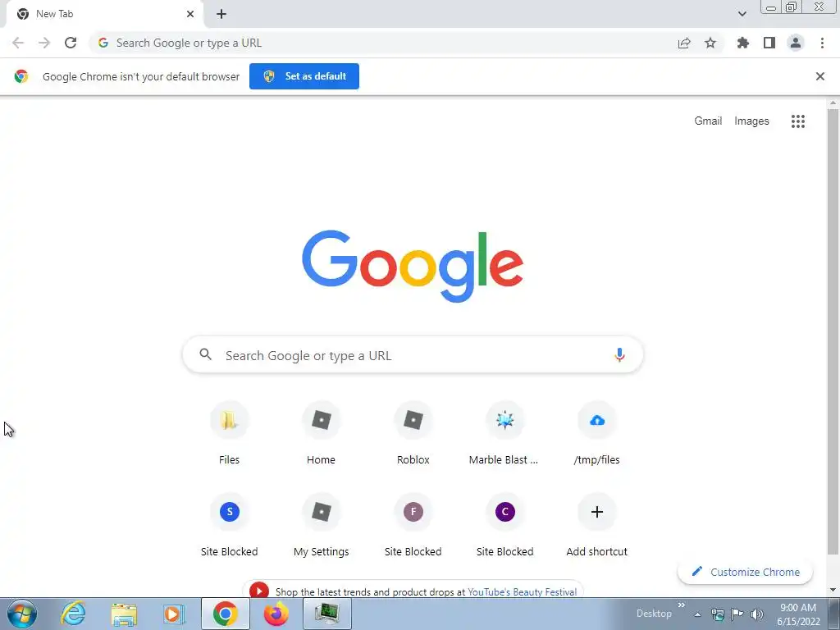Click the Google logo

pos(413,267)
